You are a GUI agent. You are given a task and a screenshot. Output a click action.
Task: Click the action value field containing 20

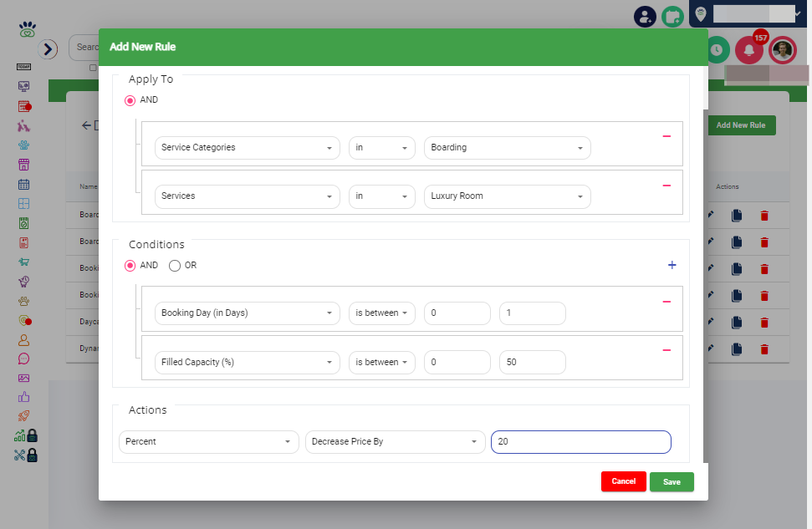click(581, 441)
